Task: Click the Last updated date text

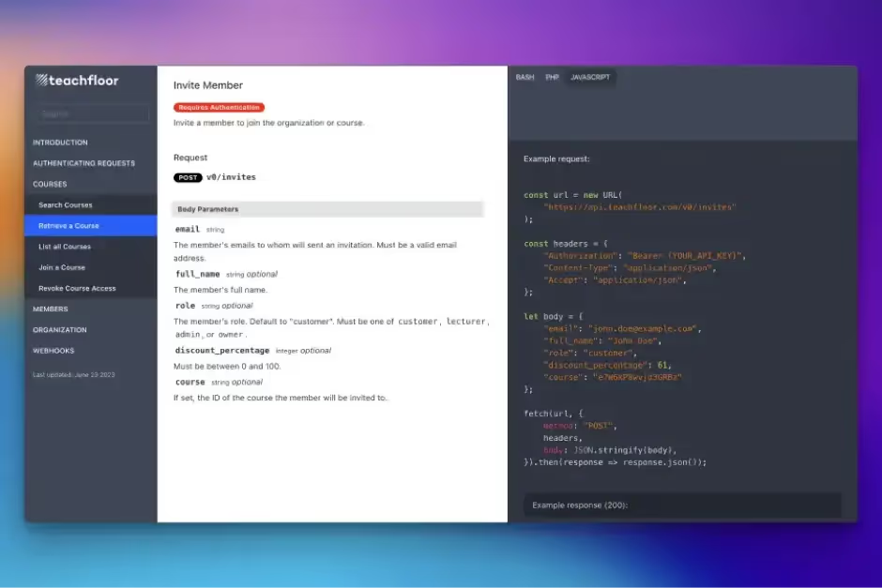Action: [74, 375]
